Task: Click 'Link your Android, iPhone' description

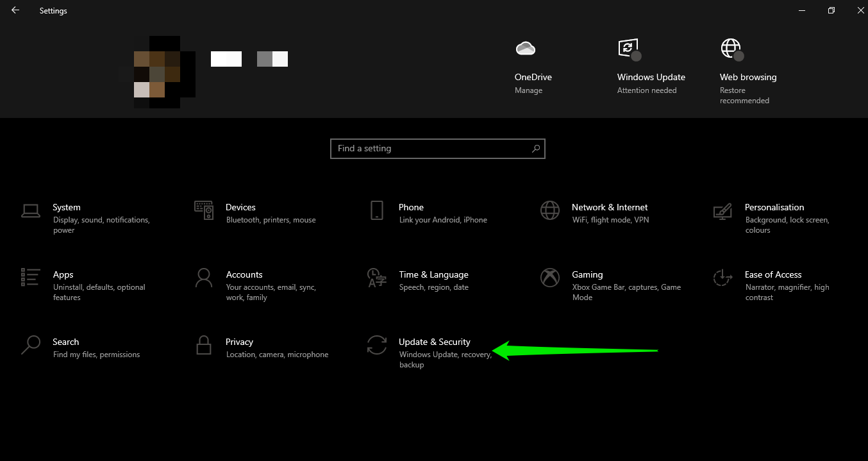Action: tap(443, 220)
